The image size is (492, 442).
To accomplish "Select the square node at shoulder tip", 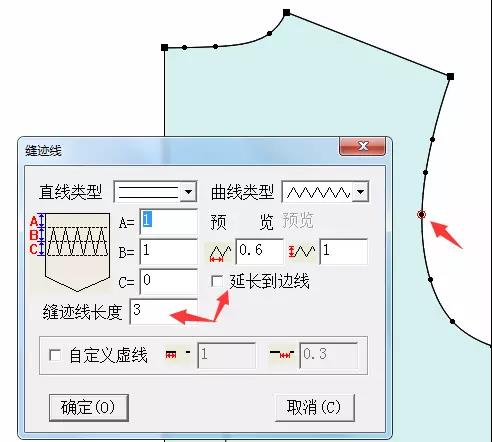I will click(450, 77).
